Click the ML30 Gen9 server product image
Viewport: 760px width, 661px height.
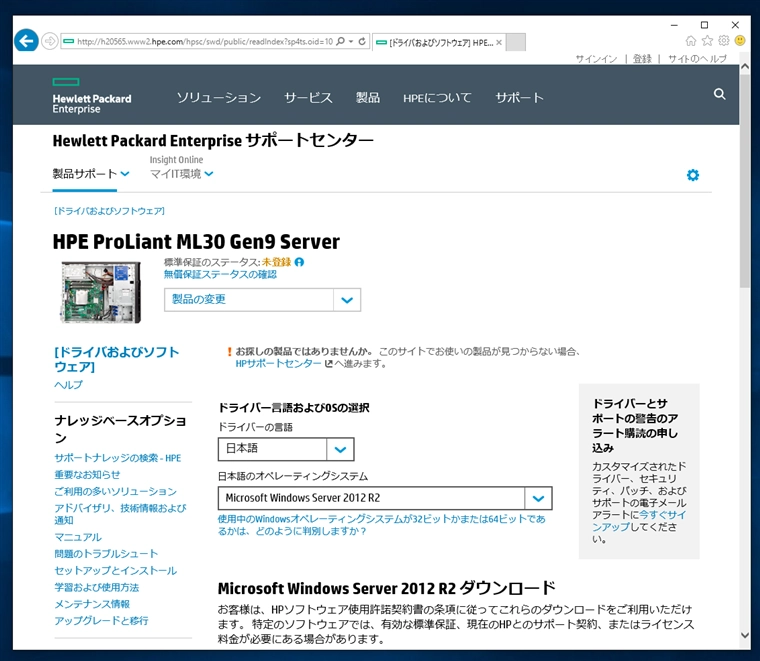[x=101, y=292]
